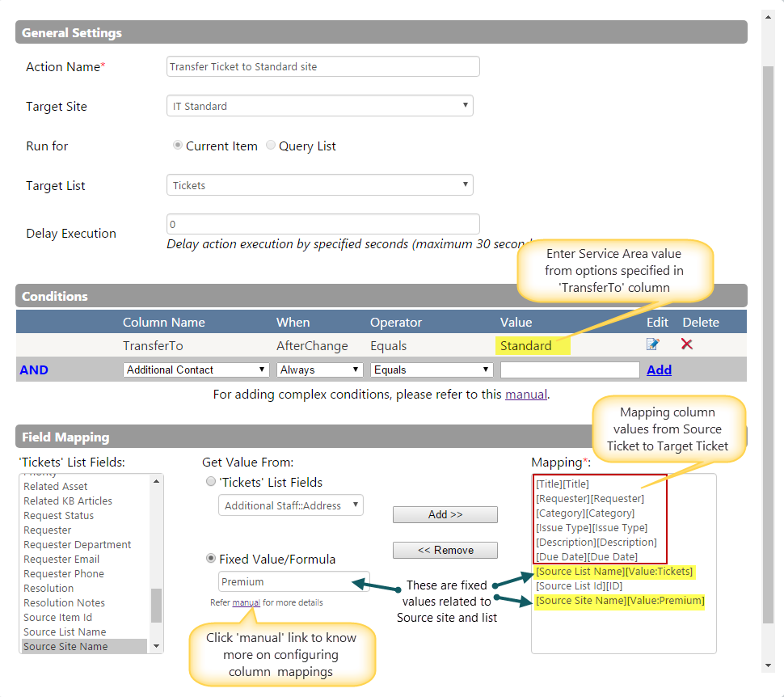Click the << Remove mapping button

click(x=445, y=550)
